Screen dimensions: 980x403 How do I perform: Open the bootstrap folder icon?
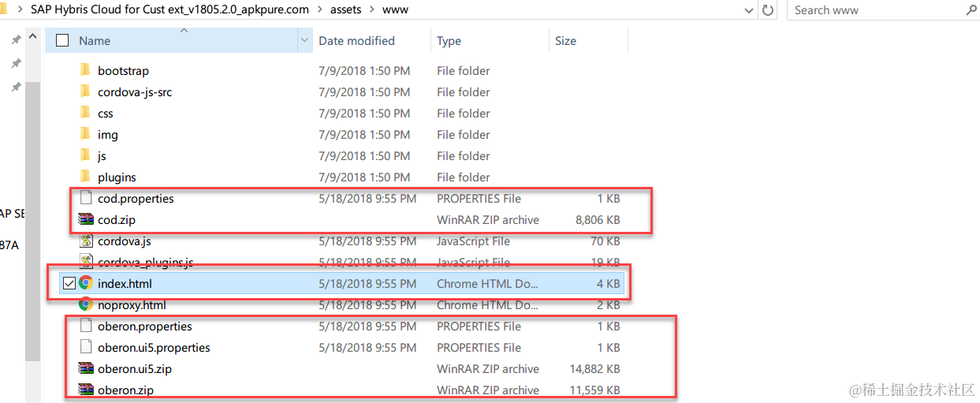coord(86,70)
